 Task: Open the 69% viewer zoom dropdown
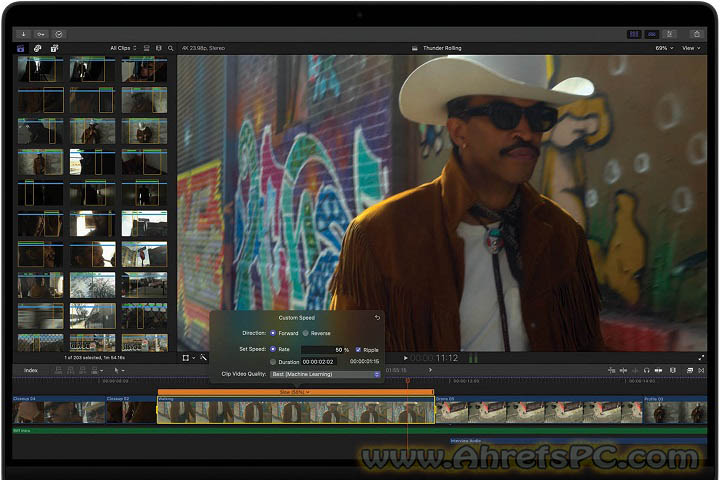click(664, 48)
